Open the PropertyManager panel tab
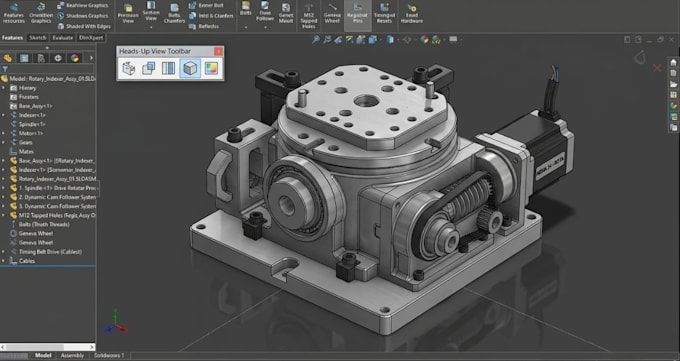The height and width of the screenshot is (361, 680). click(24, 58)
